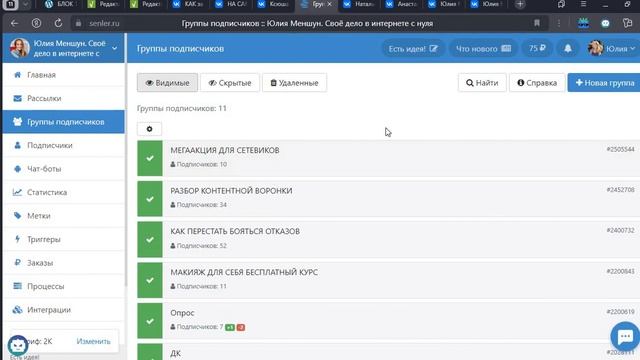This screenshot has height=360, width=640.
Task: Toggle checkbox for КАК ПЕРЕСТАТЬ БОЯТЬСЯ ОТКАЗОВ
Action: [x=150, y=240]
